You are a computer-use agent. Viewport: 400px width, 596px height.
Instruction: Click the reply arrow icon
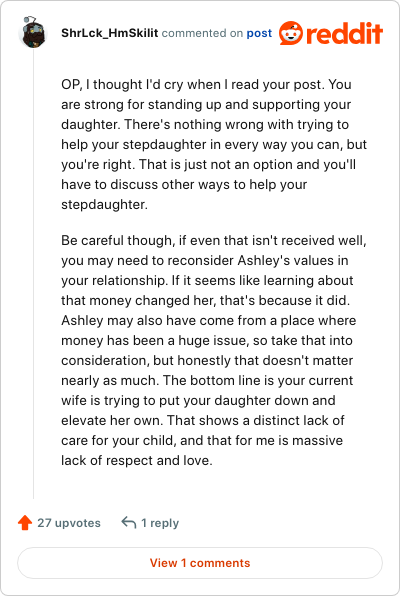129,523
